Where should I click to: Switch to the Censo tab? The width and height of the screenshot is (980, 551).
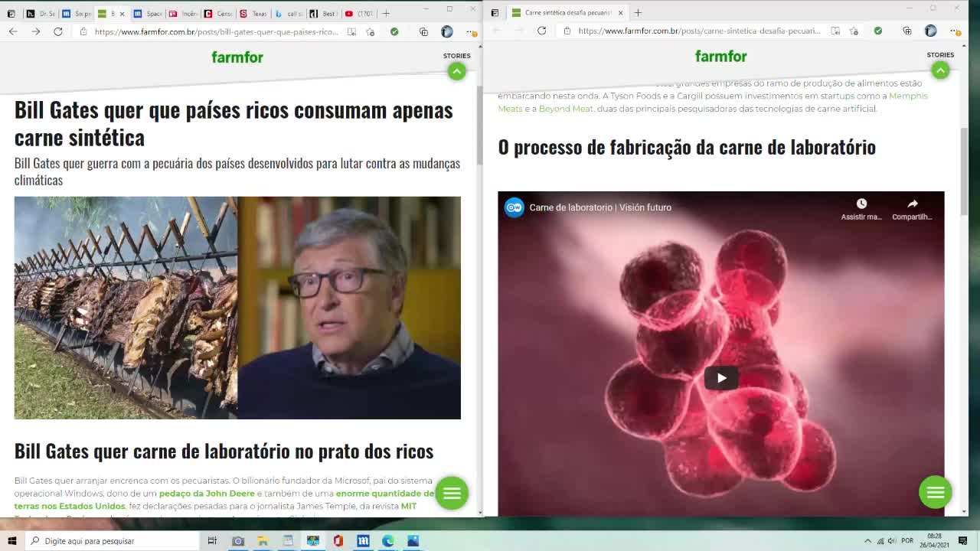point(218,14)
